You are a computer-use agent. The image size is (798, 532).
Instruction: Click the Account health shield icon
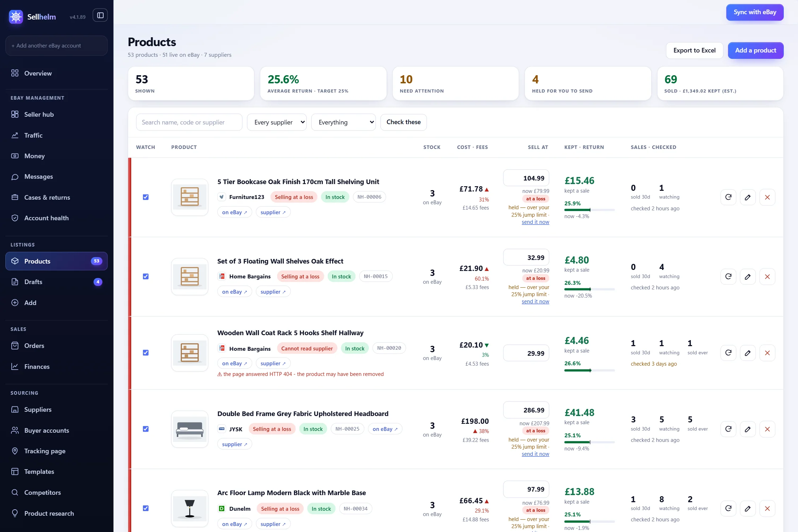click(x=15, y=218)
